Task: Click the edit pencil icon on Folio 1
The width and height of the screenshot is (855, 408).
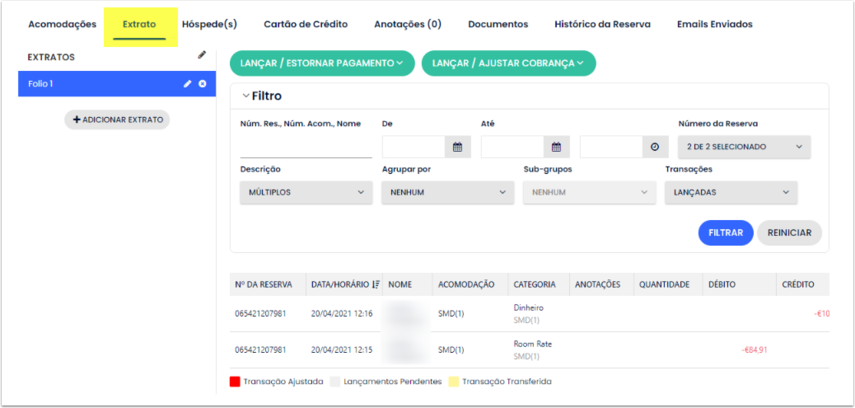Action: (187, 84)
